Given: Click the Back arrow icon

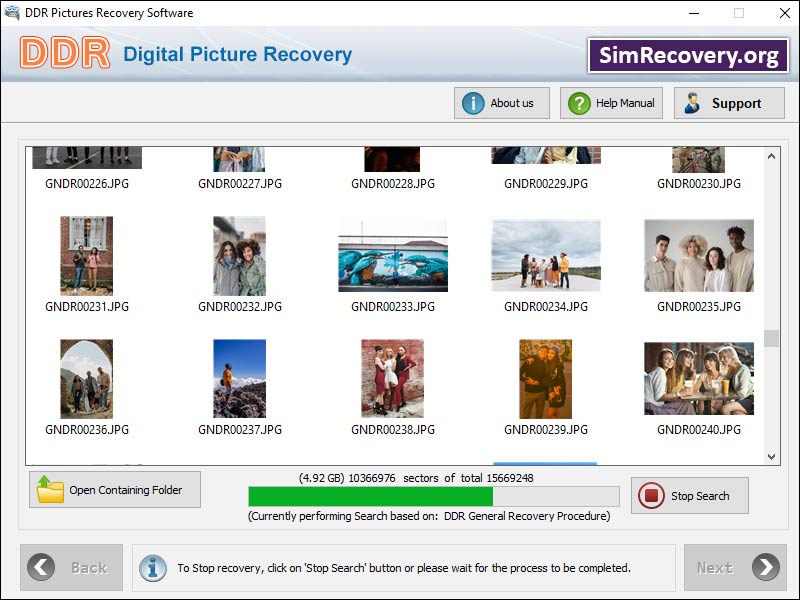Looking at the screenshot, I should pyautogui.click(x=40, y=567).
